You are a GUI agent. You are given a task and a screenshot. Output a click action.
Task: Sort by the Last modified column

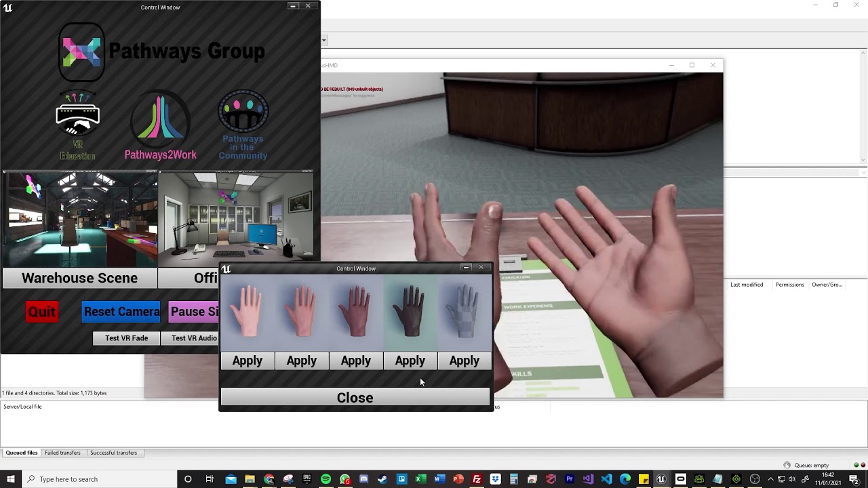[747, 285]
